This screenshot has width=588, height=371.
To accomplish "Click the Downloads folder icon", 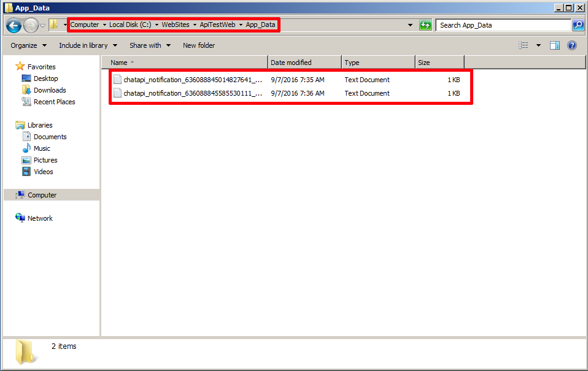I will pos(26,90).
